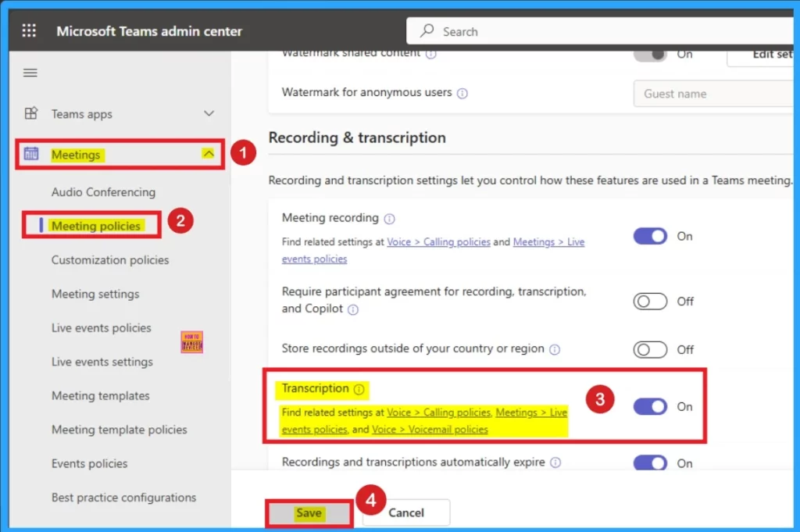
Task: Click Microsoft Teams admin center title
Action: [149, 31]
